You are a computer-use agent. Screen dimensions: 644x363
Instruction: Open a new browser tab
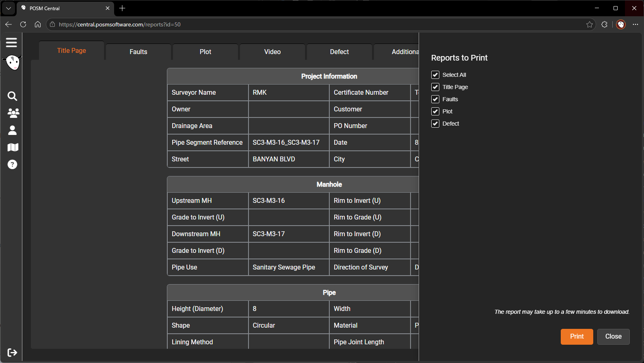[x=122, y=8]
